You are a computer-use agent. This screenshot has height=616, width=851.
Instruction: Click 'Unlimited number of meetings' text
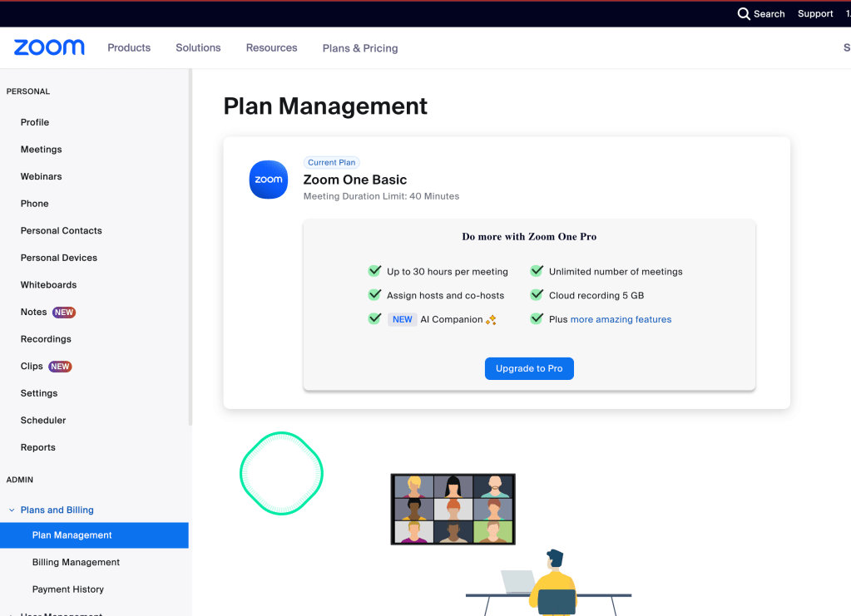tap(616, 272)
